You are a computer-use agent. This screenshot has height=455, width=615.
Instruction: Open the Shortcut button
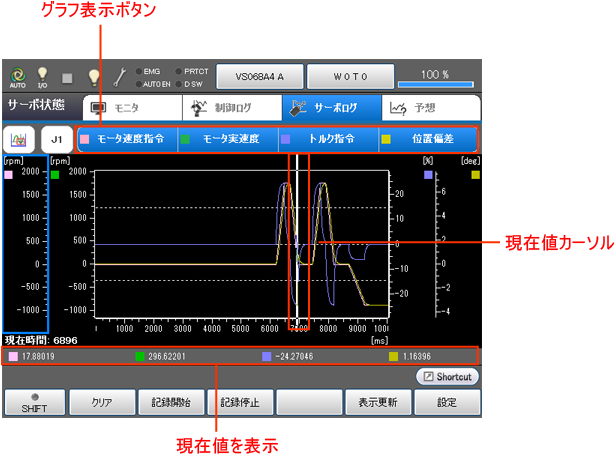(x=447, y=377)
